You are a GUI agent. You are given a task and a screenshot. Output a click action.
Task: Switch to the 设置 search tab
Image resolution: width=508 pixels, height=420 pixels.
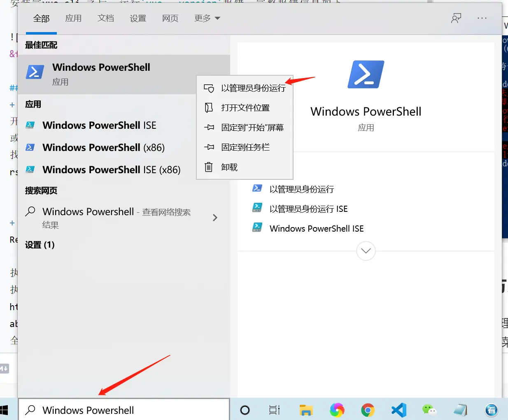(x=138, y=19)
